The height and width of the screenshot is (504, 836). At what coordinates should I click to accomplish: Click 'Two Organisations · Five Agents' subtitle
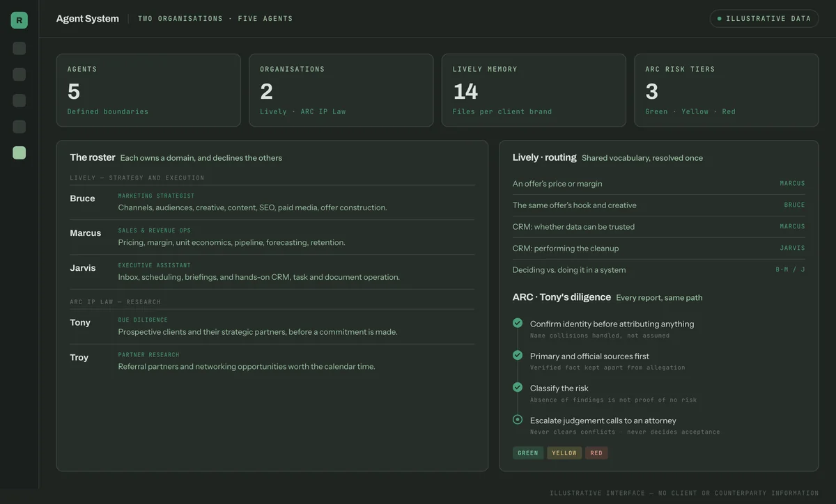coord(215,19)
